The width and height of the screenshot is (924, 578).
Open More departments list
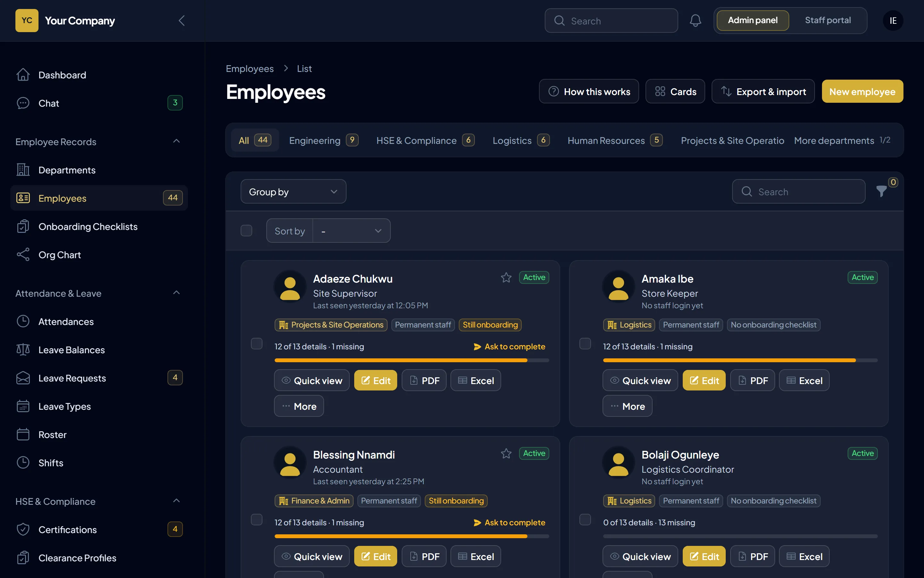(842, 140)
